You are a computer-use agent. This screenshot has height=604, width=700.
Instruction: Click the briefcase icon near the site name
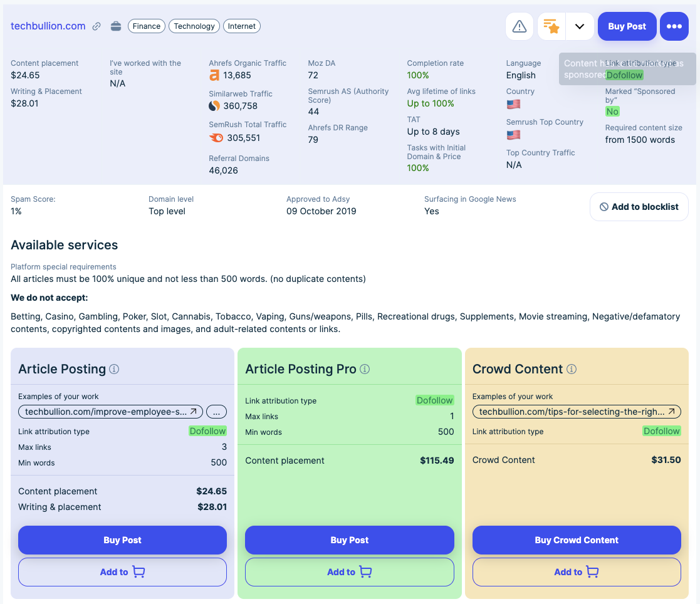point(116,26)
